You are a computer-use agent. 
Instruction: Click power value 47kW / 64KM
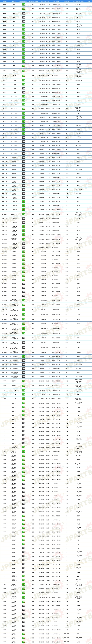click(x=56, y=356)
